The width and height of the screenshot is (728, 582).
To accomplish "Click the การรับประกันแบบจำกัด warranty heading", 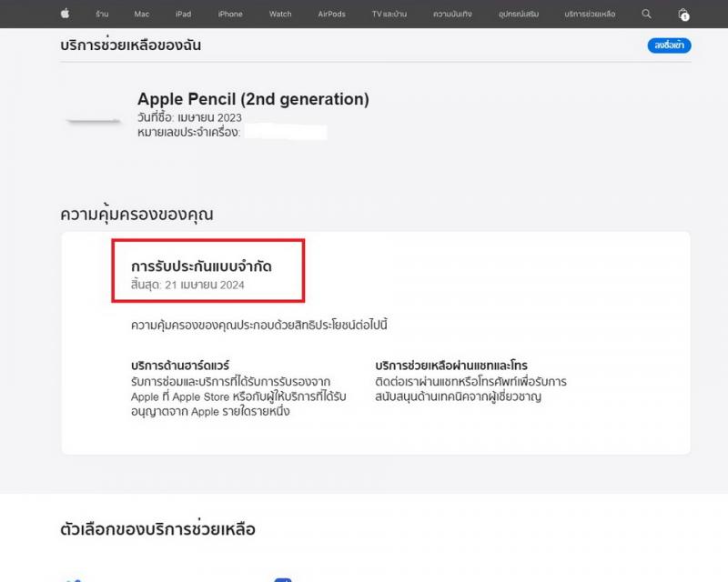I will [x=201, y=266].
